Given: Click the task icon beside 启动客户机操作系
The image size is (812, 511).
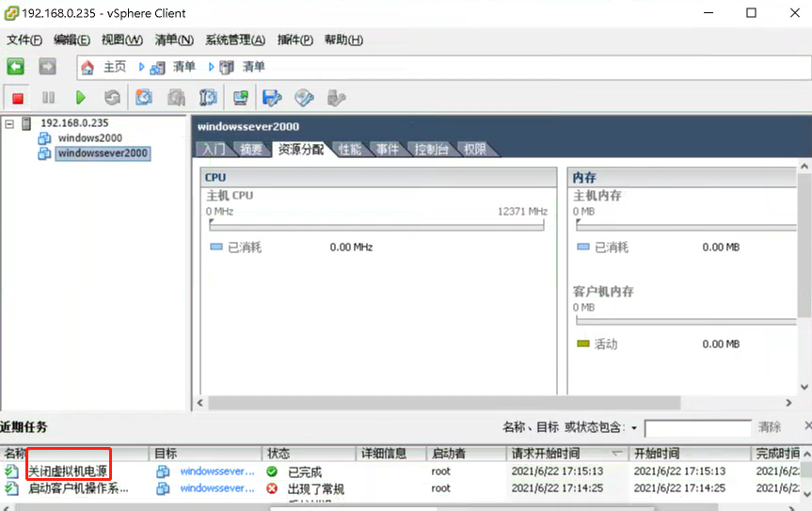Looking at the screenshot, I should click(x=11, y=488).
